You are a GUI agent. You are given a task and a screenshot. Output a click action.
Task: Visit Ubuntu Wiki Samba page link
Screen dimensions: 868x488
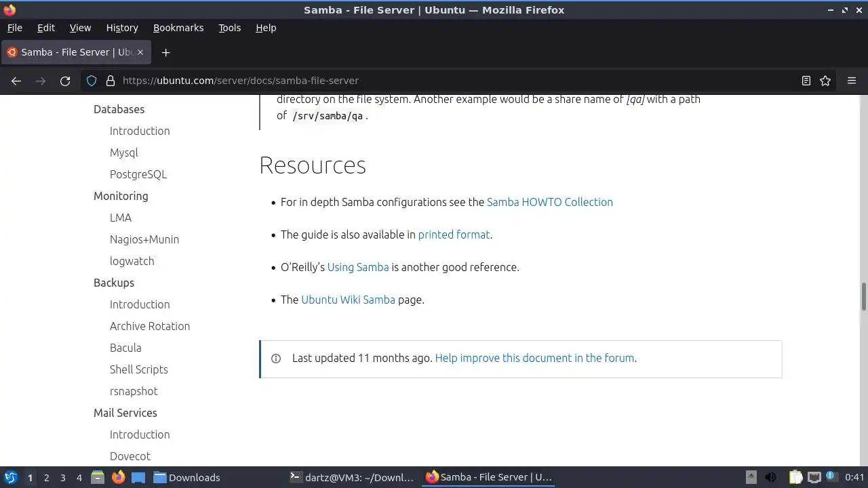click(x=348, y=300)
